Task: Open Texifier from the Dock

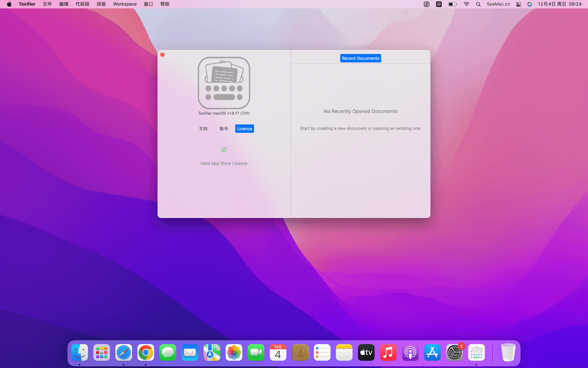Action: click(x=476, y=353)
